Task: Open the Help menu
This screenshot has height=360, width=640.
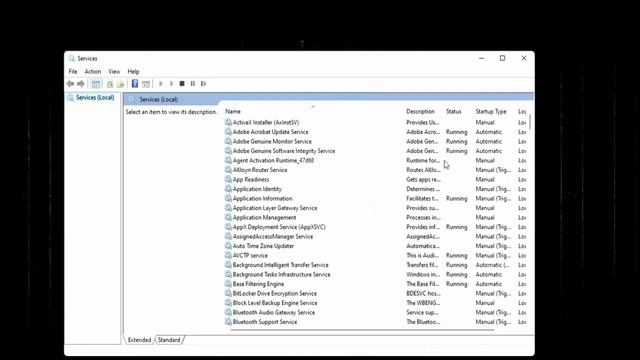Action: (133, 71)
